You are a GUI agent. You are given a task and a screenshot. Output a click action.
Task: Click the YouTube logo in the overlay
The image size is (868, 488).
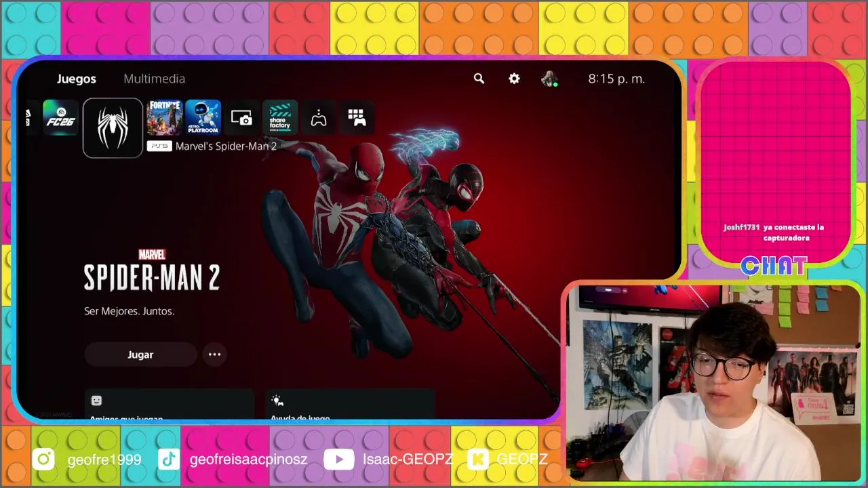tap(338, 460)
